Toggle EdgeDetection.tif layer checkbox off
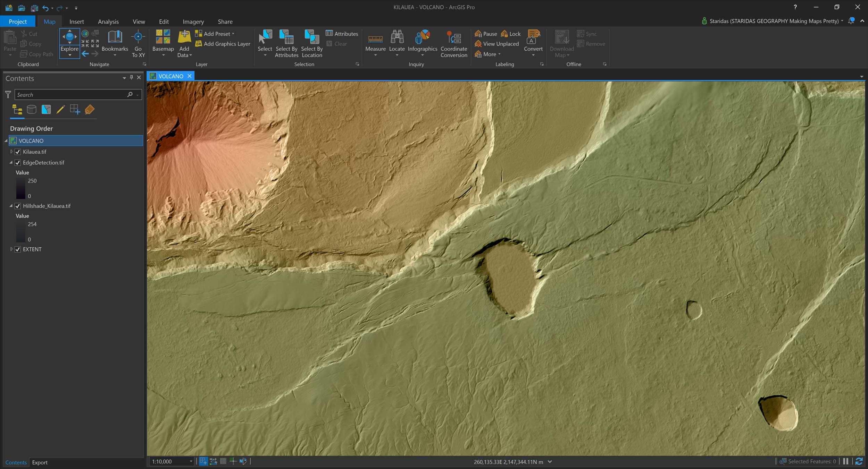The height and width of the screenshot is (469, 868). [x=18, y=163]
